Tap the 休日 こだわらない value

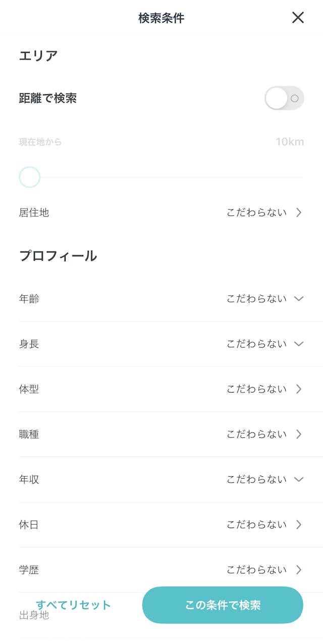pyautogui.click(x=256, y=525)
